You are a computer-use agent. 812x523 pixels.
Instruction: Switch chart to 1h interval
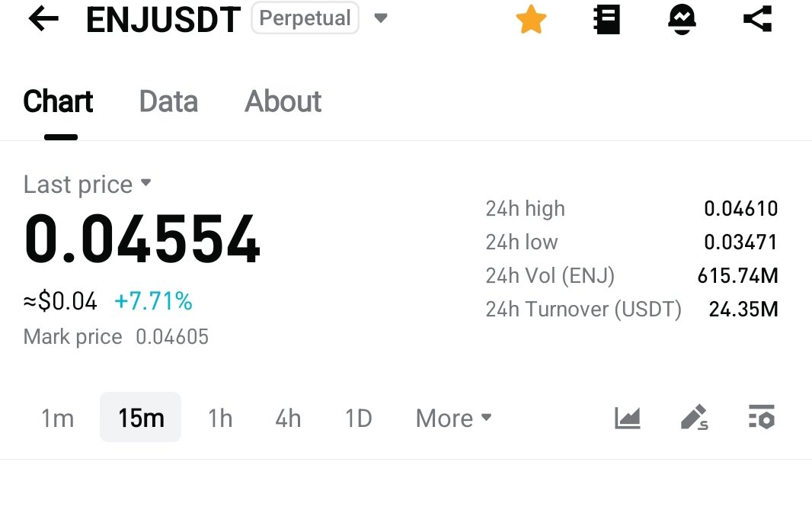pos(220,418)
